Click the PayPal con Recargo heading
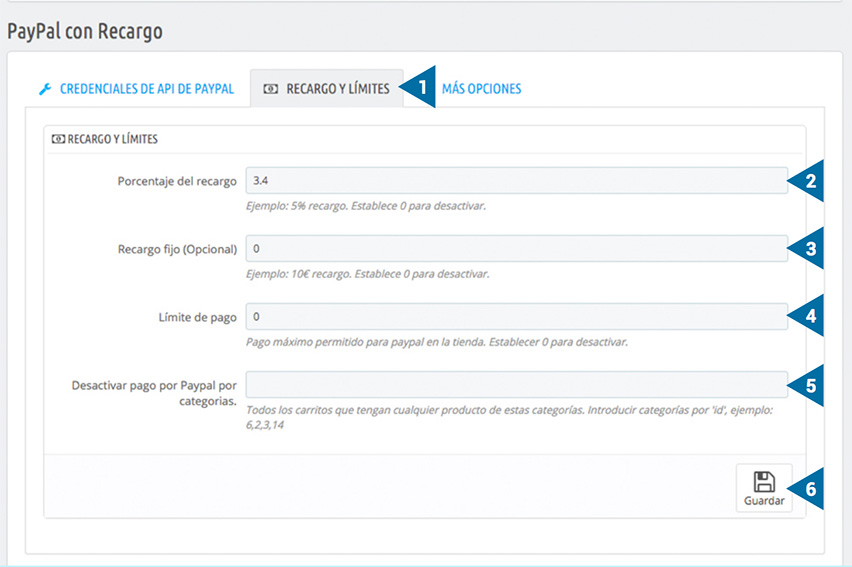Screen dimensions: 852x567 click(85, 32)
